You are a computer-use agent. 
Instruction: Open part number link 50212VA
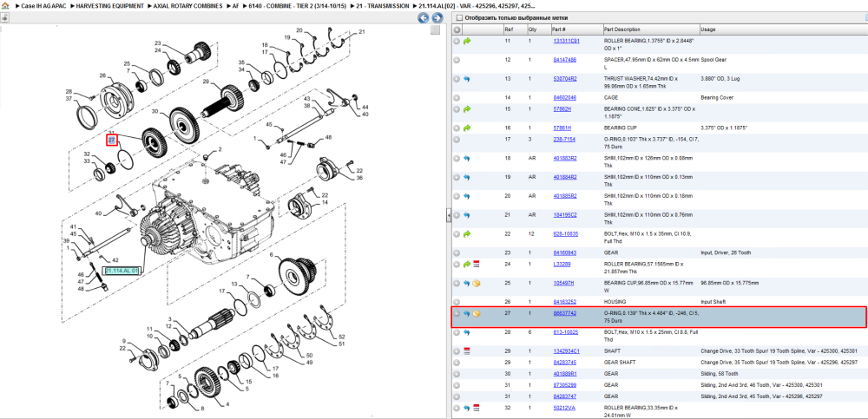click(564, 408)
